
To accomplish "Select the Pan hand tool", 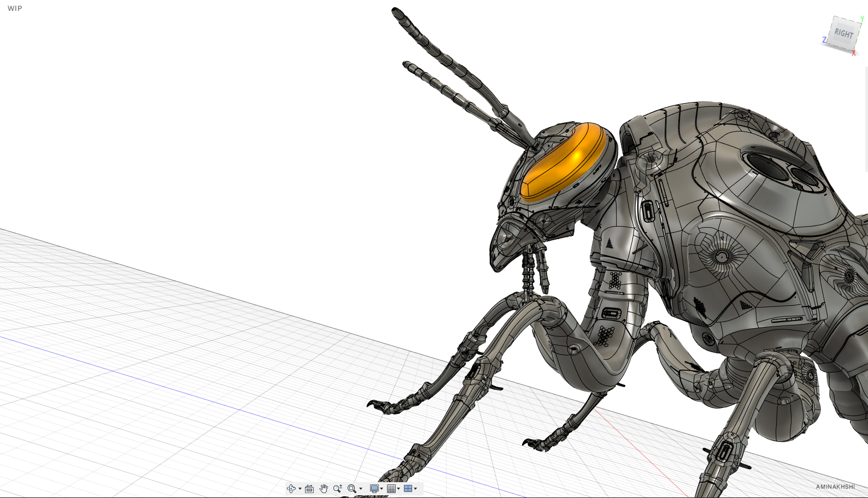I will [324, 489].
